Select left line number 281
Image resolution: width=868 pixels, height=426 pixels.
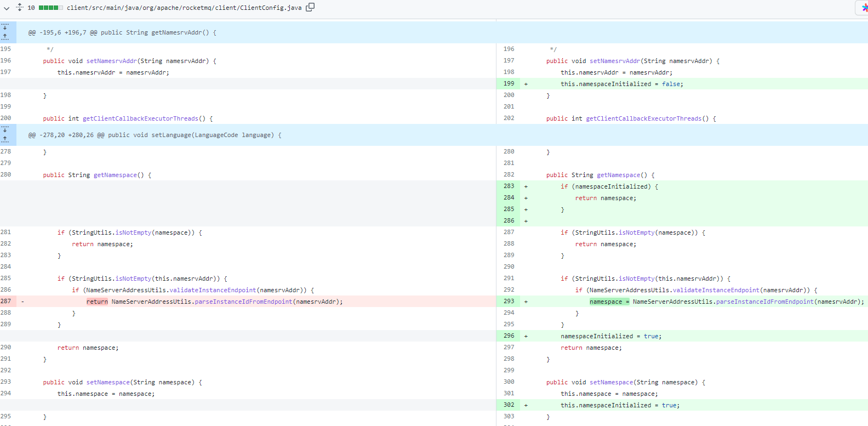click(6, 232)
